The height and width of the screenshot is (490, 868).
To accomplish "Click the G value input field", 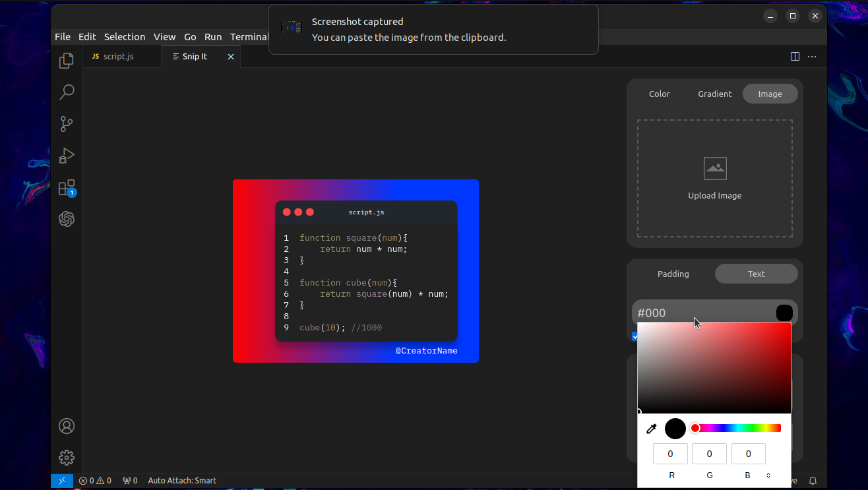I will (x=710, y=454).
